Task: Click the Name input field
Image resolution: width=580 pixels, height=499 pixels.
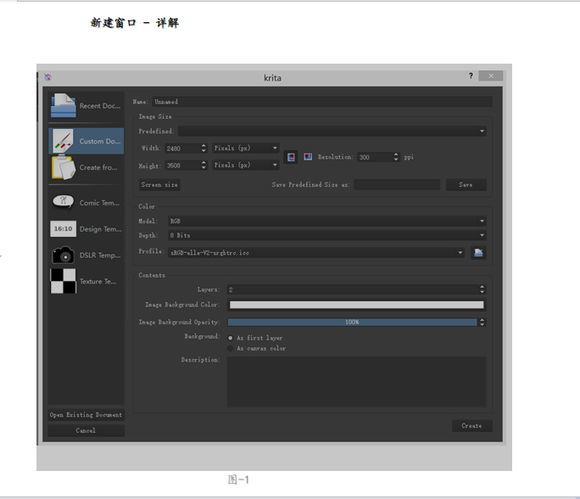Action: (322, 102)
